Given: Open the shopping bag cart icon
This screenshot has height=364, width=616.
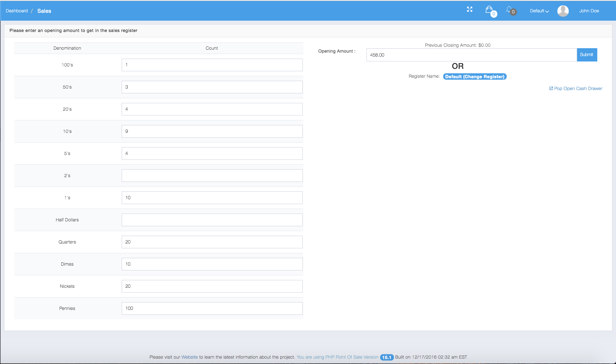Looking at the screenshot, I should tap(489, 10).
